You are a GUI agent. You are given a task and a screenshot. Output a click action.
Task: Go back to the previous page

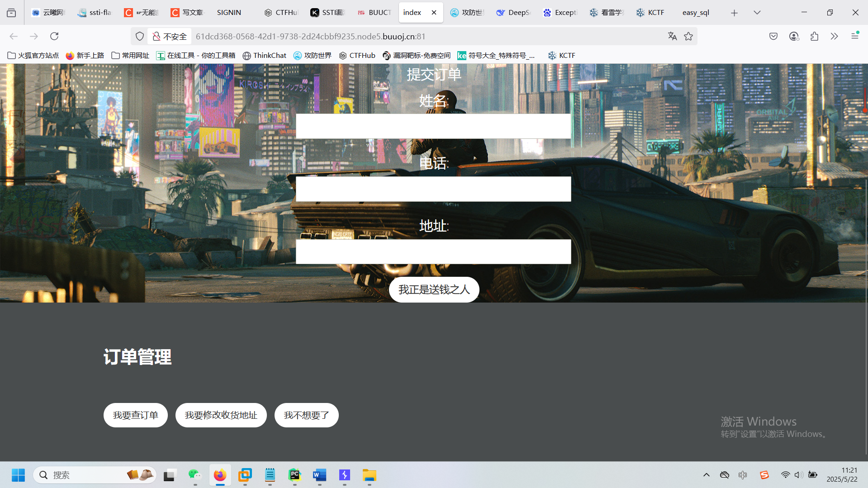click(14, 36)
